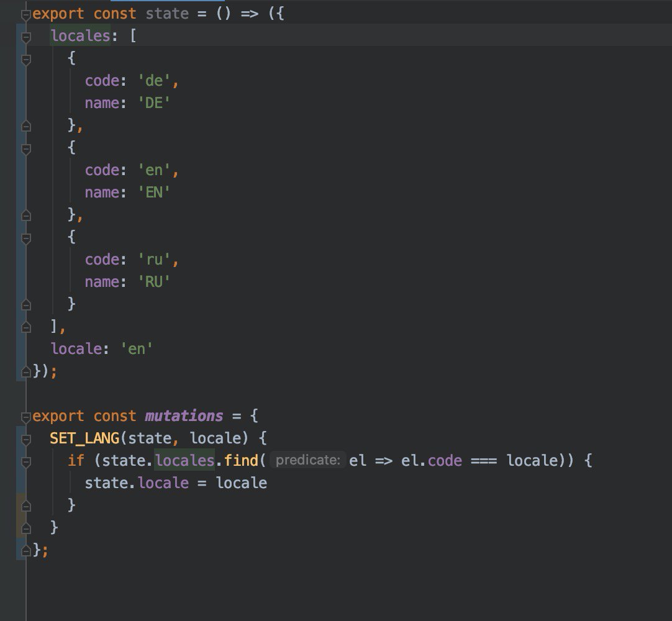The width and height of the screenshot is (672, 621).
Task: Click the string 'EN'
Action: tap(154, 192)
